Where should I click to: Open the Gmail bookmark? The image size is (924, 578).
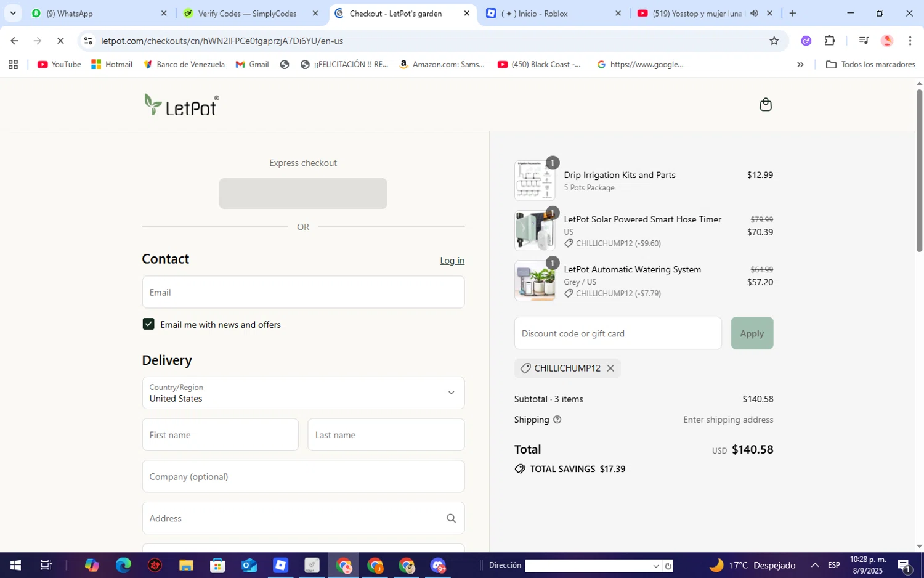click(253, 64)
